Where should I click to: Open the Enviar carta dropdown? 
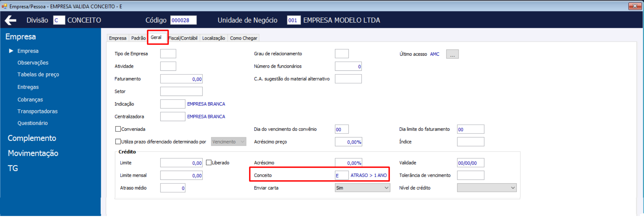(362, 188)
